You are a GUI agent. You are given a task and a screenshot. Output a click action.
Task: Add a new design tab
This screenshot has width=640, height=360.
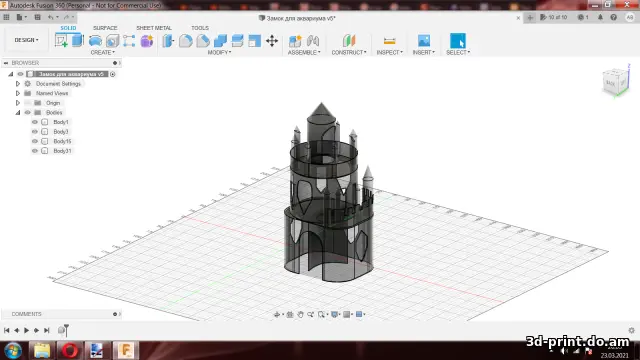(530, 18)
